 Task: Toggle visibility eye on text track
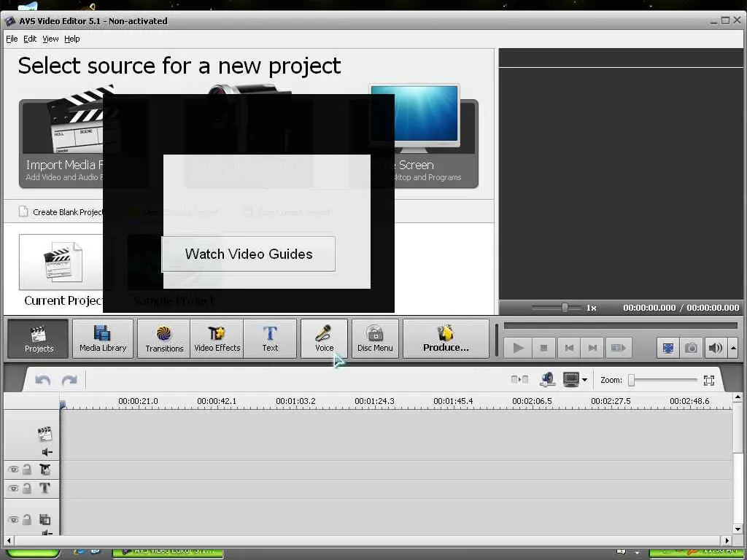(x=13, y=488)
